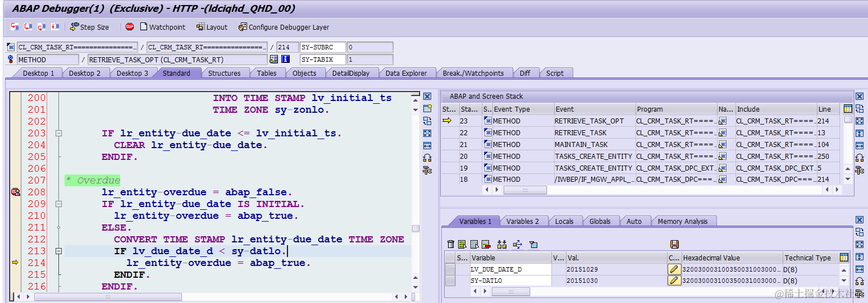The height and width of the screenshot is (303, 868).
Task: Click the delete row icon in variables toolbar
Action: click(486, 244)
